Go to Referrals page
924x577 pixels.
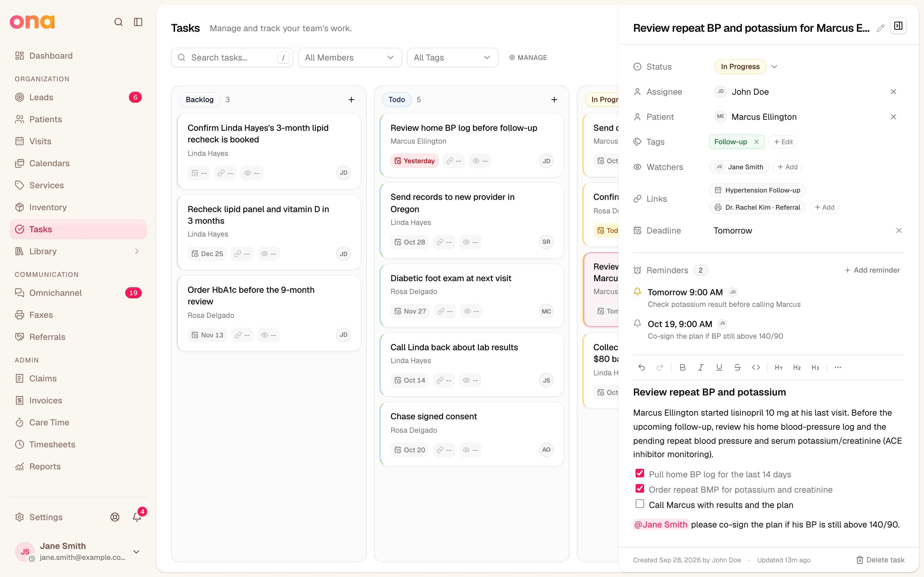click(78, 336)
